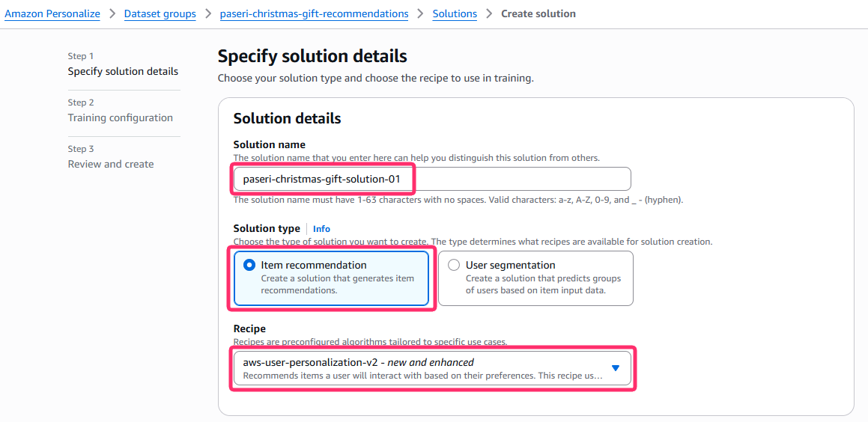Focus the Solution name text field
Screen dimensions: 868x422
coord(432,180)
